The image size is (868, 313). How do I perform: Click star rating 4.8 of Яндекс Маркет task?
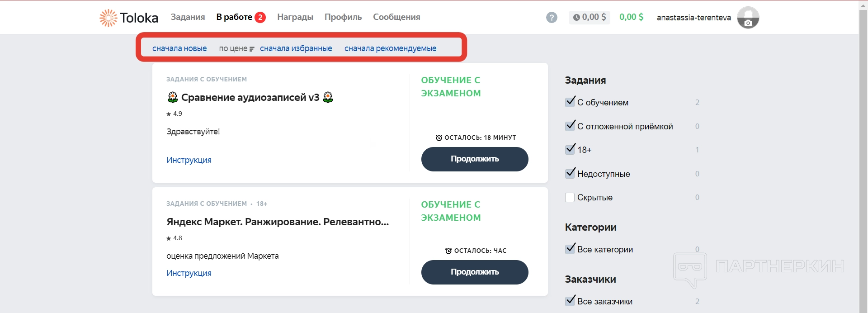(175, 238)
